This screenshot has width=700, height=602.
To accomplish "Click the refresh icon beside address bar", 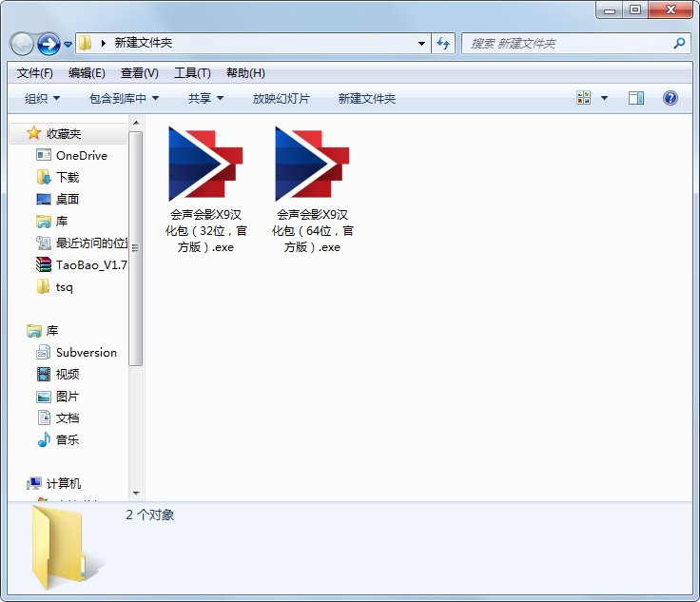I will [443, 44].
